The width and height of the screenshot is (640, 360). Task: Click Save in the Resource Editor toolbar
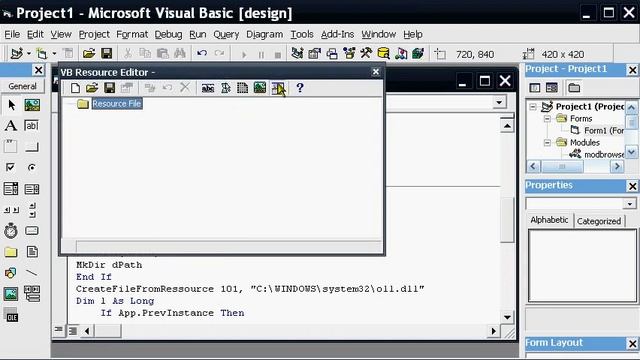[109, 88]
